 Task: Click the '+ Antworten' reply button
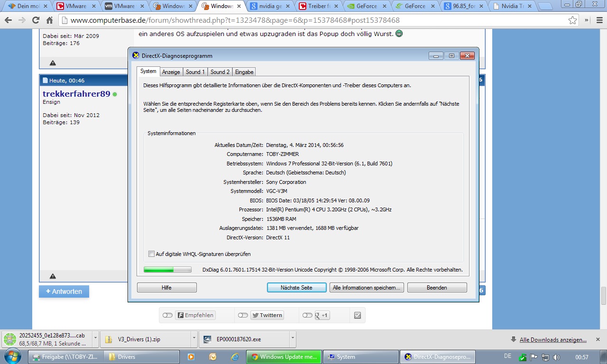[64, 291]
